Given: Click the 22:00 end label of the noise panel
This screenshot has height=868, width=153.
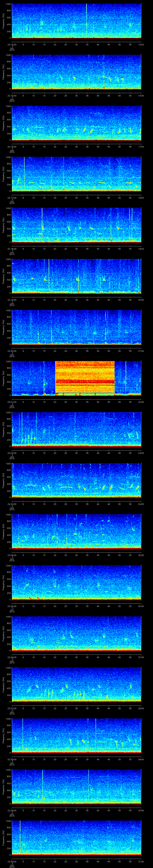Looking at the screenshot, I should pyautogui.click(x=141, y=402).
